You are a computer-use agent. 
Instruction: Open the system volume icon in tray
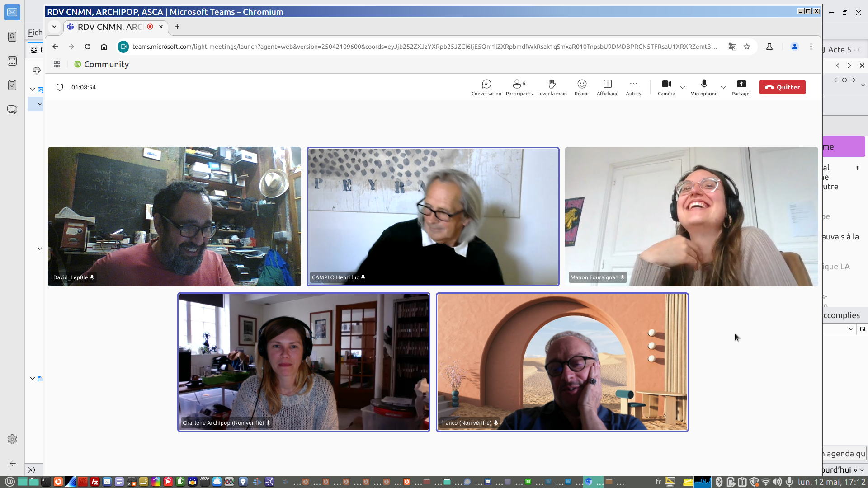[x=777, y=482]
